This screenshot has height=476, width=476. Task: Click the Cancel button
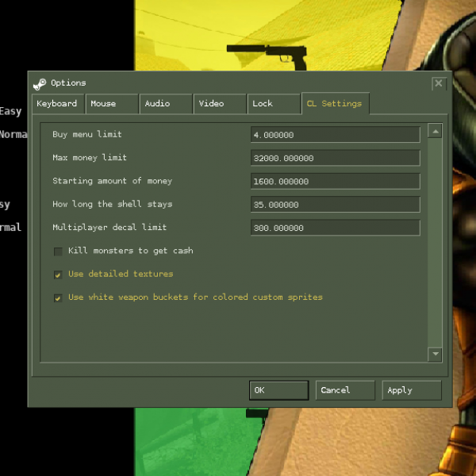(x=345, y=390)
